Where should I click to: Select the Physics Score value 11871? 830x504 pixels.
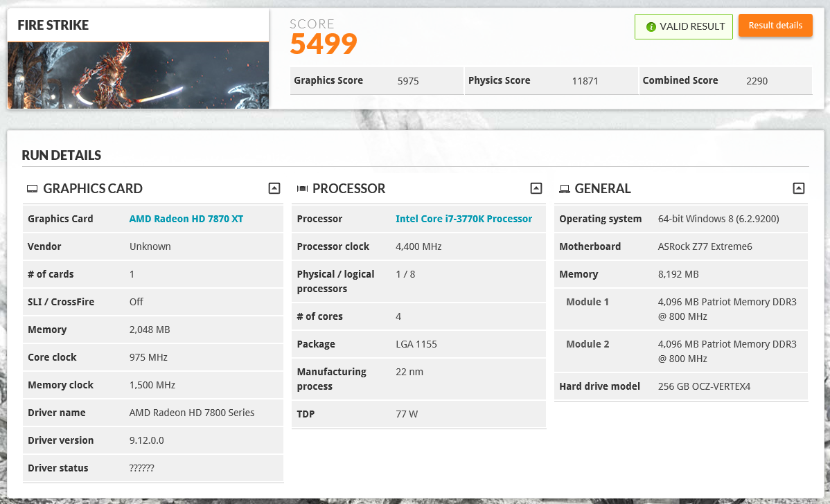pyautogui.click(x=585, y=81)
